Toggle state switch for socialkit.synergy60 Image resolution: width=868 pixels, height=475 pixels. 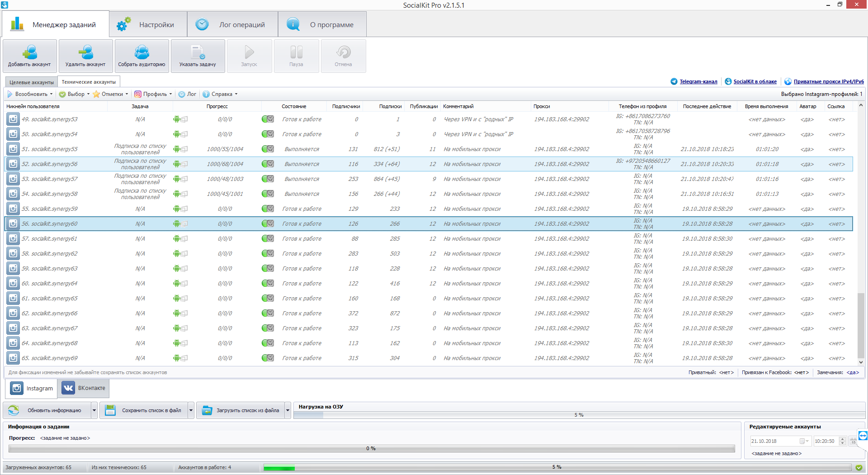click(x=268, y=223)
